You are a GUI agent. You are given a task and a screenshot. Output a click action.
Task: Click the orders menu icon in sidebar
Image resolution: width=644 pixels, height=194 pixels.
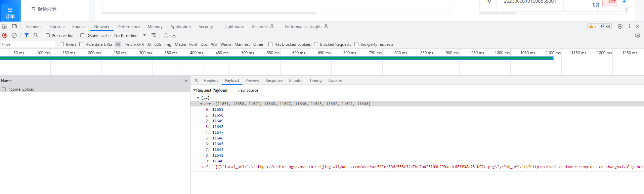click(x=10, y=13)
